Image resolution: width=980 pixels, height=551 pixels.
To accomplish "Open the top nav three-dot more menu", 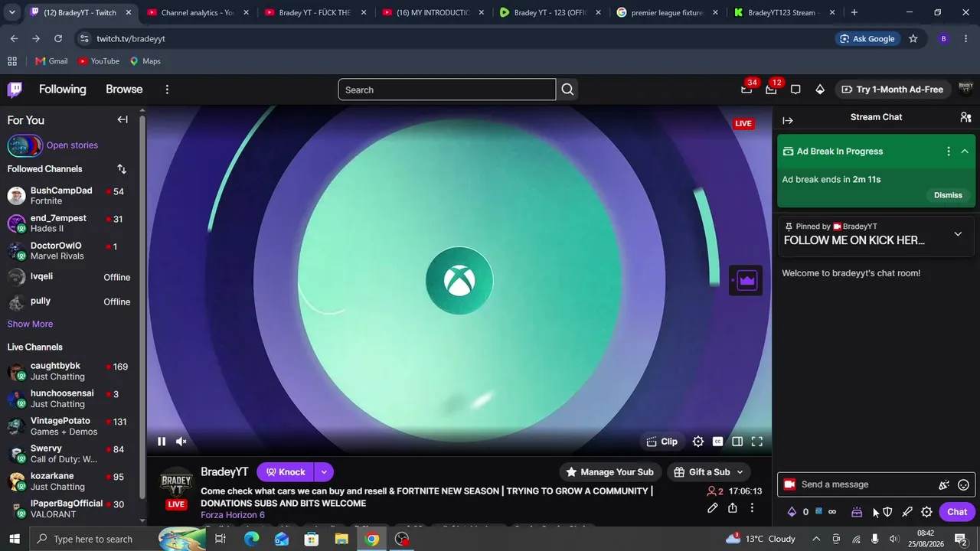I will [x=167, y=90].
